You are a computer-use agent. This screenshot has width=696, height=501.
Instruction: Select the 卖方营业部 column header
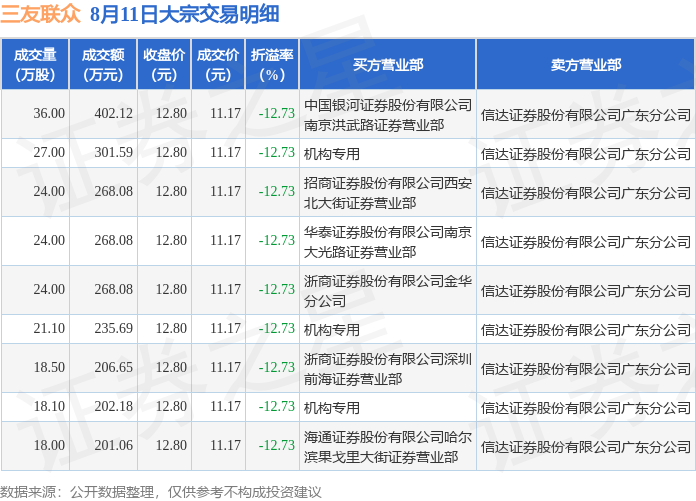pyautogui.click(x=585, y=65)
